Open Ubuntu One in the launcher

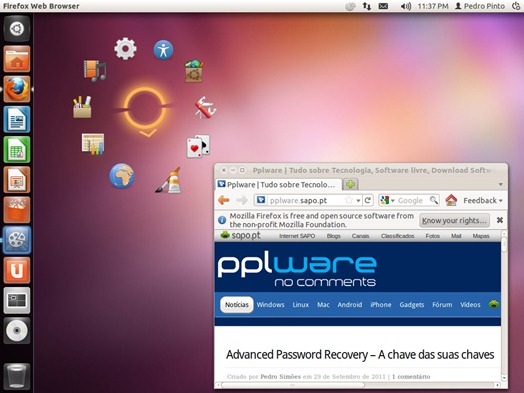coord(17,270)
